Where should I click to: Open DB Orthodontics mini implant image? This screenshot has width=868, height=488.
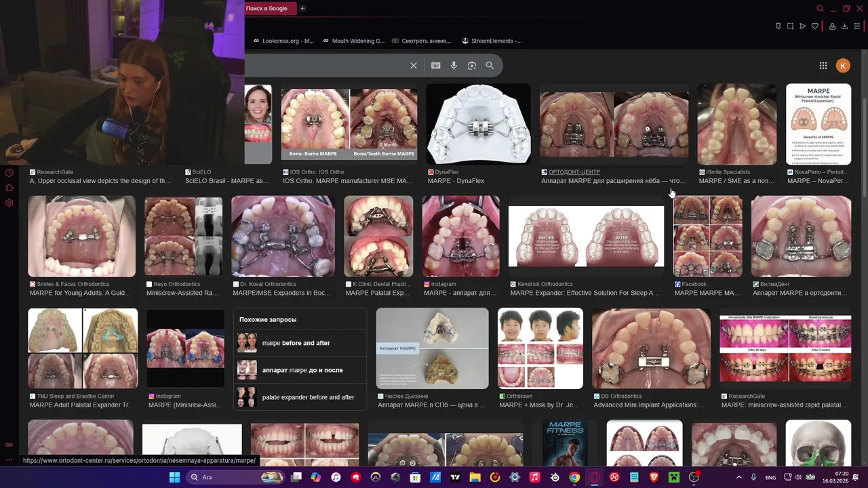coord(651,348)
